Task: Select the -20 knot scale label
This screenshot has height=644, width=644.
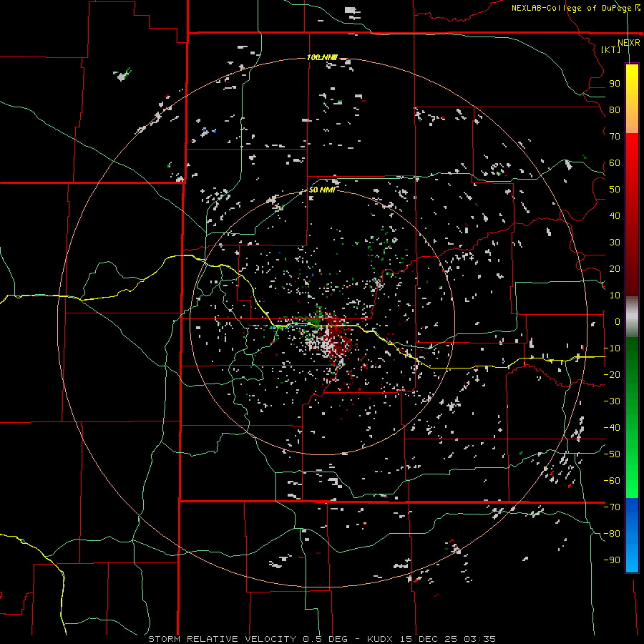Action: [x=612, y=375]
